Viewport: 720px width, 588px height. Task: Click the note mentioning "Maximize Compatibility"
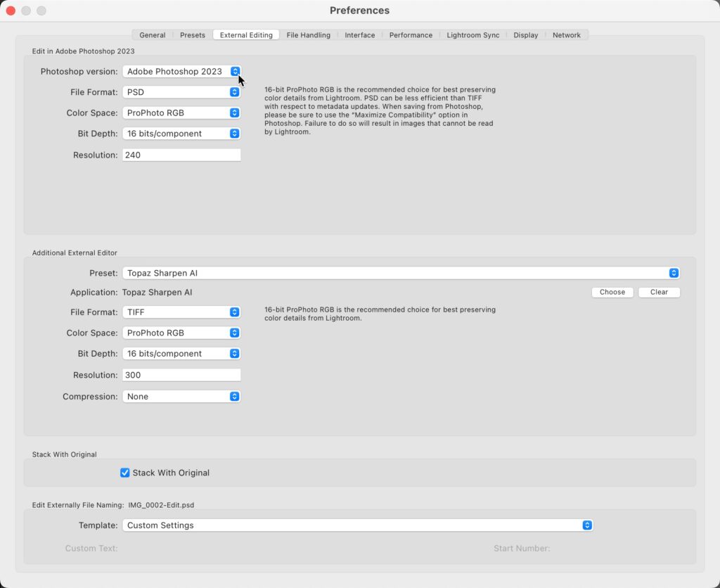(380, 110)
